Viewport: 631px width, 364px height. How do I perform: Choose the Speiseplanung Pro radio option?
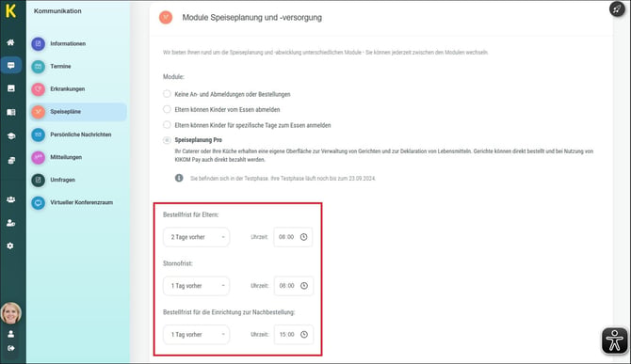pos(167,140)
